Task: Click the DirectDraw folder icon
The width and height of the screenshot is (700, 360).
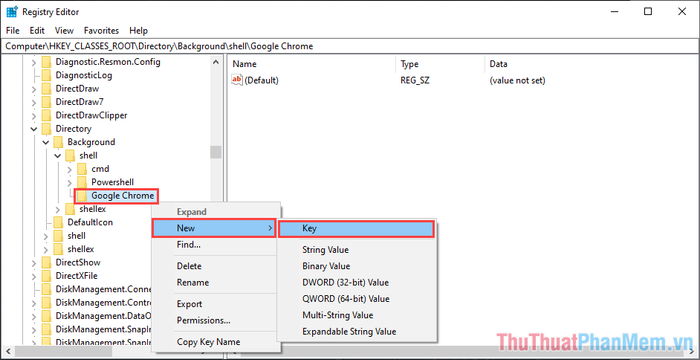Action: [x=46, y=88]
